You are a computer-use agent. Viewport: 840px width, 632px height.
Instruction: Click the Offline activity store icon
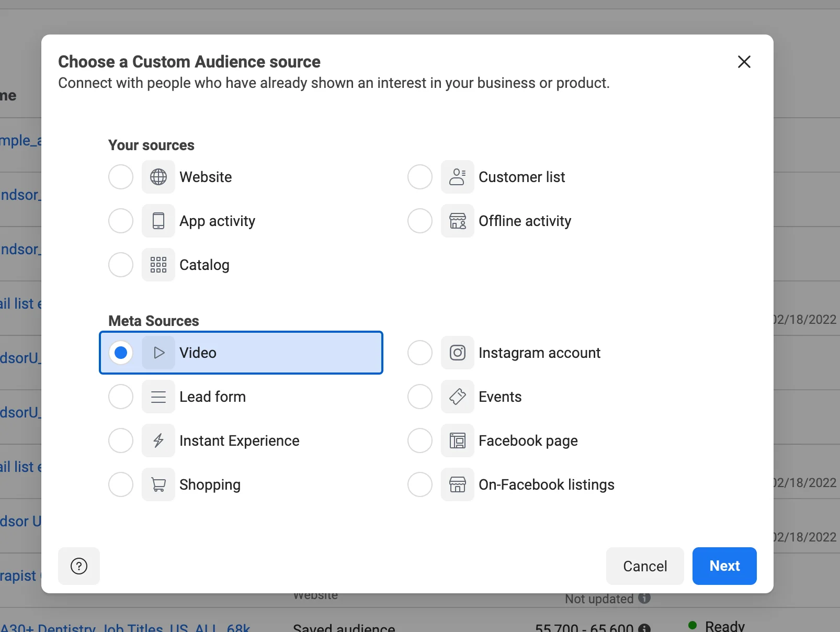458,221
